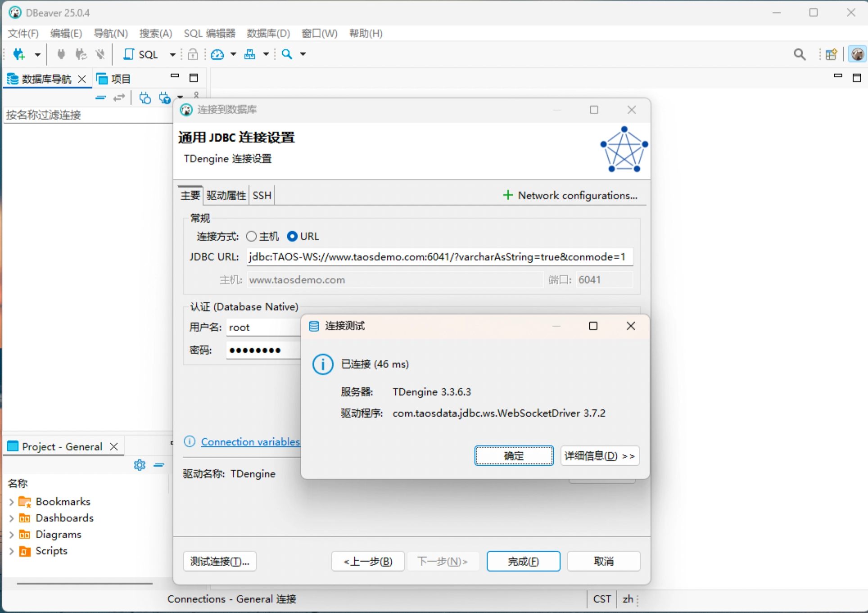Switch to the 驱动属性 tab

(226, 195)
